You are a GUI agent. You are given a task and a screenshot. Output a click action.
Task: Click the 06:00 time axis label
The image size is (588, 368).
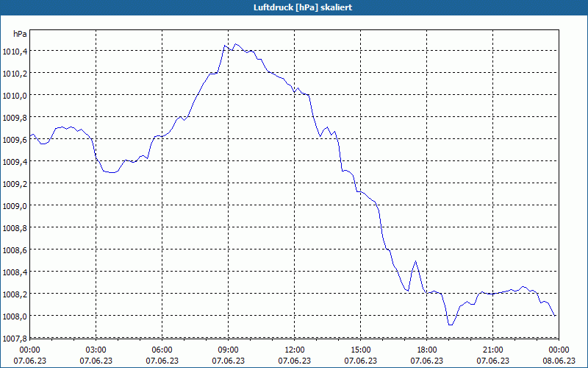[x=162, y=350]
